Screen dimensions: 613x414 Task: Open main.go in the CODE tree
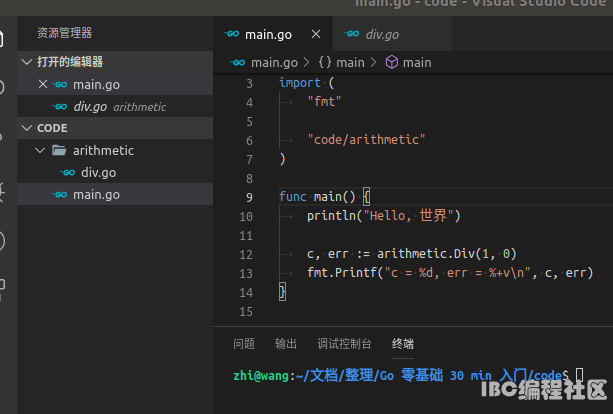115,194
